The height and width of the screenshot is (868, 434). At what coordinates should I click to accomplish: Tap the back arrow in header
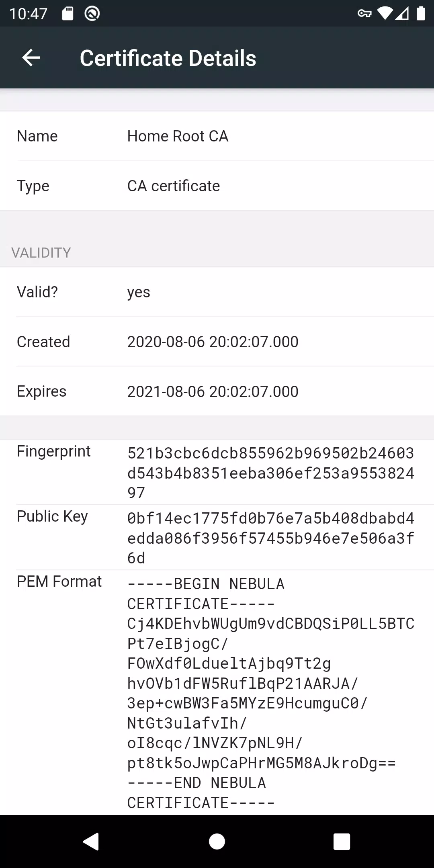coord(31,58)
